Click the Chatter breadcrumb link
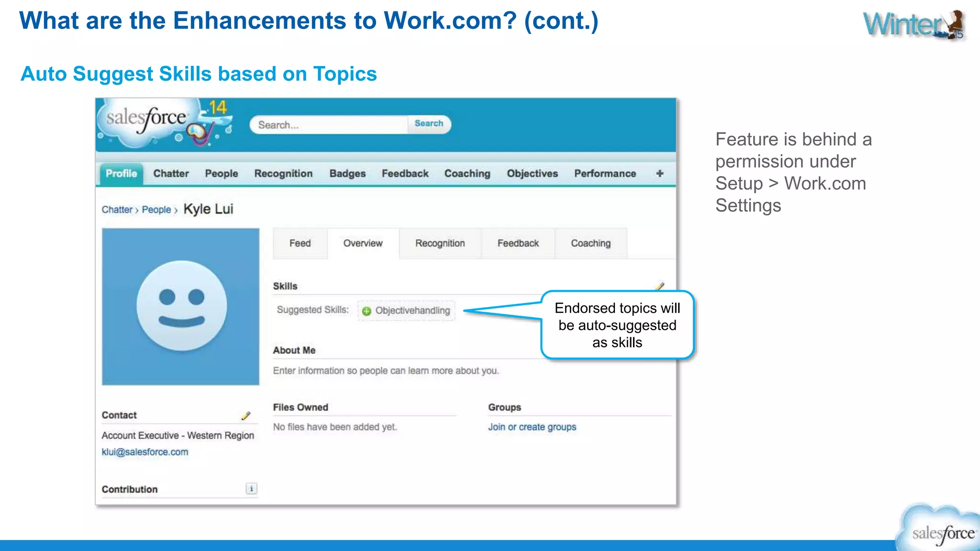This screenshot has width=980, height=551. point(117,209)
